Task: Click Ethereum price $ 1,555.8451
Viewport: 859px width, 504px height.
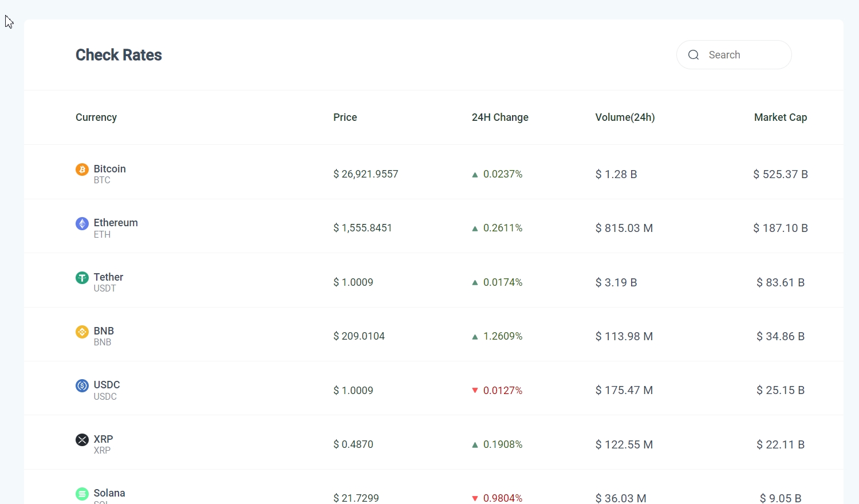Action: (x=363, y=228)
